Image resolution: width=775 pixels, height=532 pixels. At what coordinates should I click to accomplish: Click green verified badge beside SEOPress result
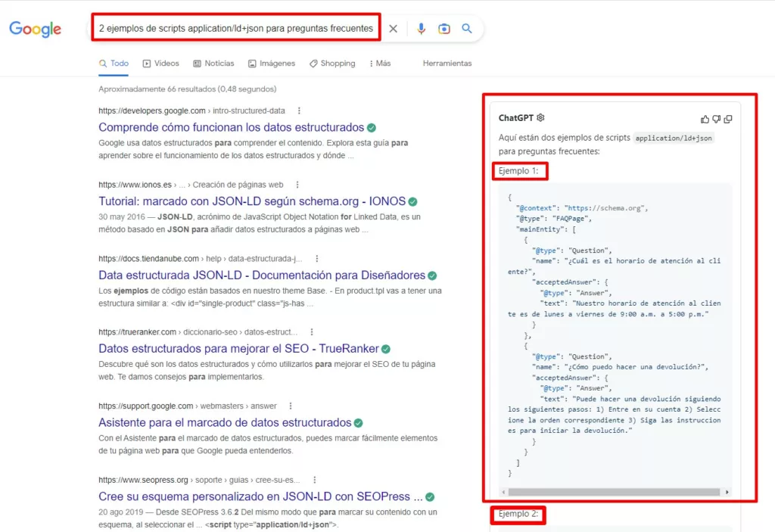pos(430,497)
